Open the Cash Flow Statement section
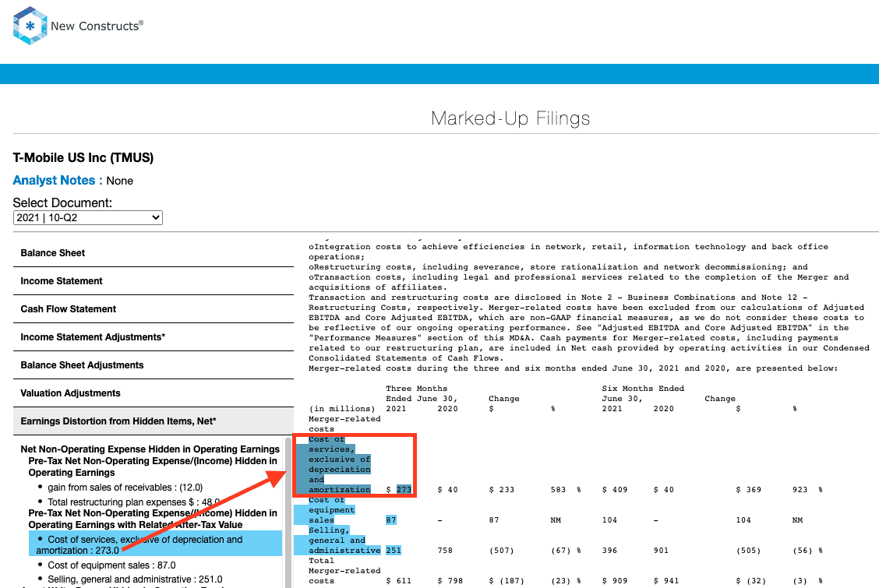Screen dimensions: 879x588 pos(153,309)
